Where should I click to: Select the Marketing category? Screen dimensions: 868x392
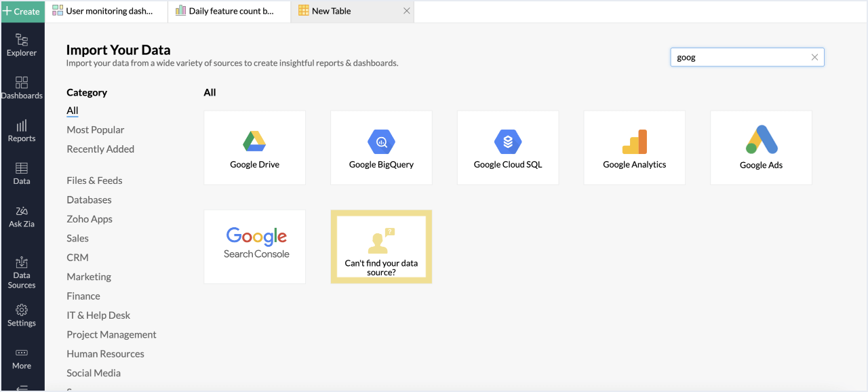point(89,277)
